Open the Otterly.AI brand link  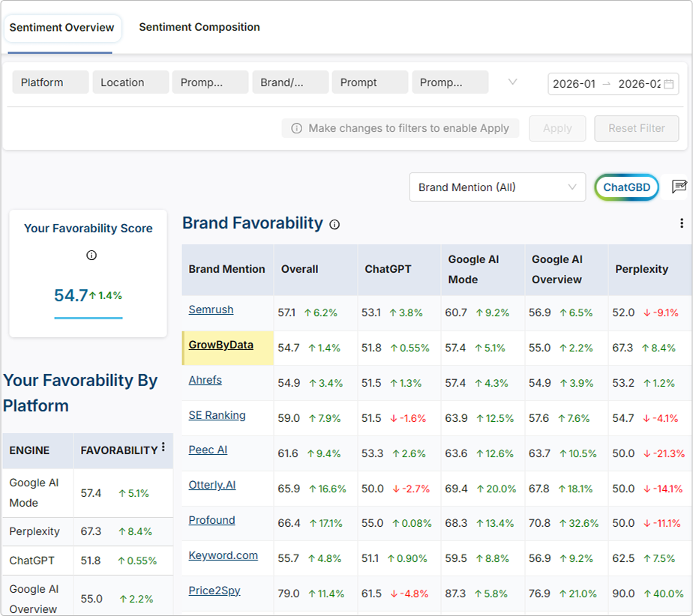pyautogui.click(x=212, y=485)
